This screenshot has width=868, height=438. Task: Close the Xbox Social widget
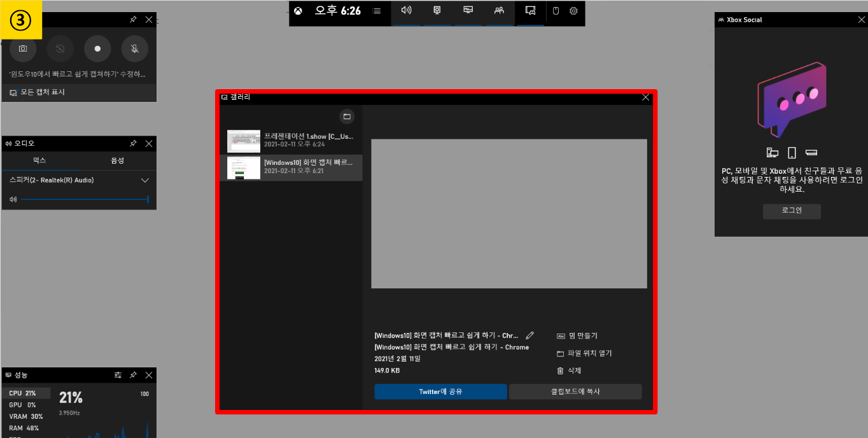[861, 20]
